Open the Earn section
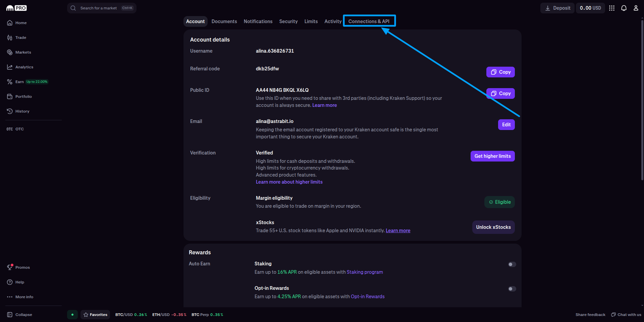644x322 pixels. [15, 82]
